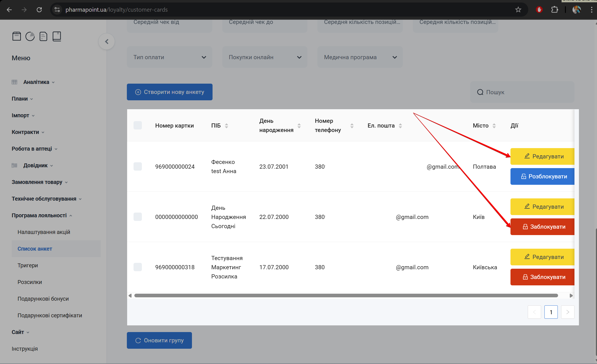Screen dimensions: 597x364
Task: Edit the Фесенко test Анна record
Action: click(542, 156)
